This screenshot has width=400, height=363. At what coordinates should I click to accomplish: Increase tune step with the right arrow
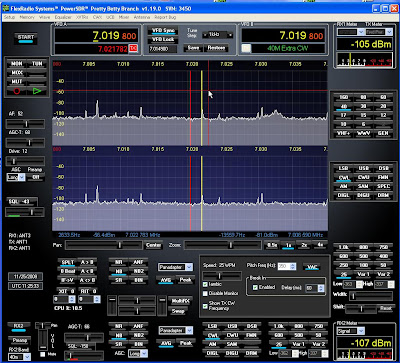(230, 34)
